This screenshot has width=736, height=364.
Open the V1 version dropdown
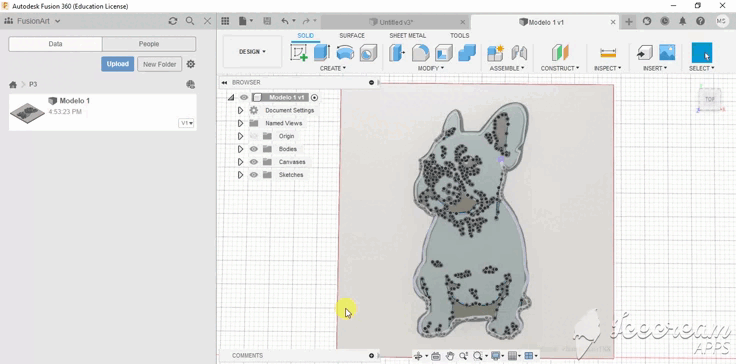pos(187,123)
